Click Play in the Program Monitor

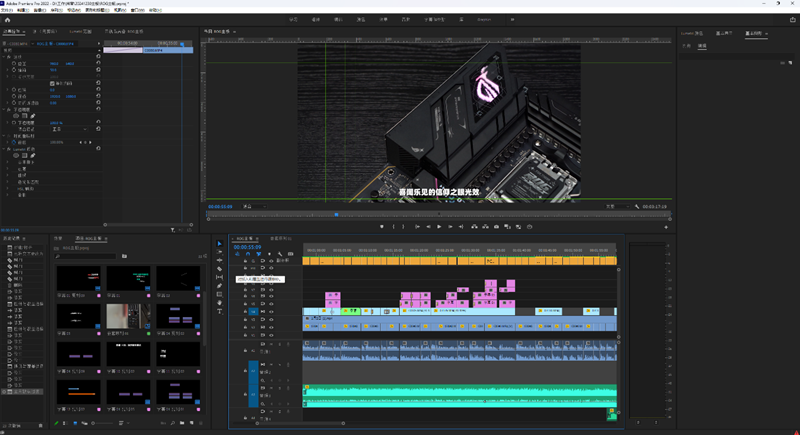point(439,227)
